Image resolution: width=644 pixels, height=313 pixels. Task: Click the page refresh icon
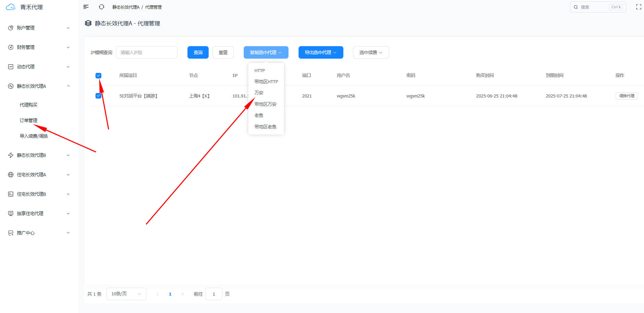click(101, 7)
